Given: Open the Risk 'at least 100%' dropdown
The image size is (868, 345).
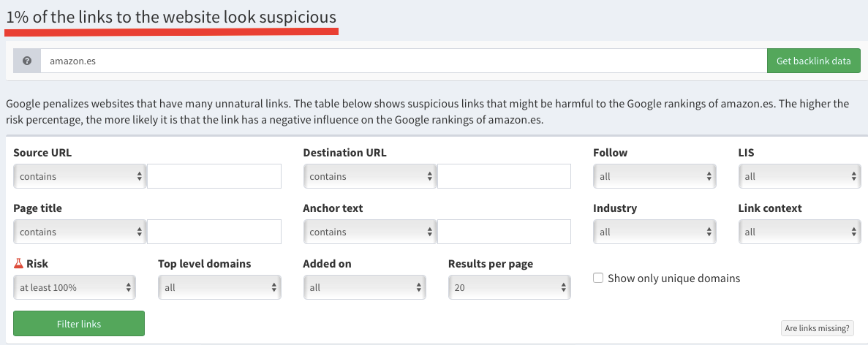Looking at the screenshot, I should tap(75, 287).
